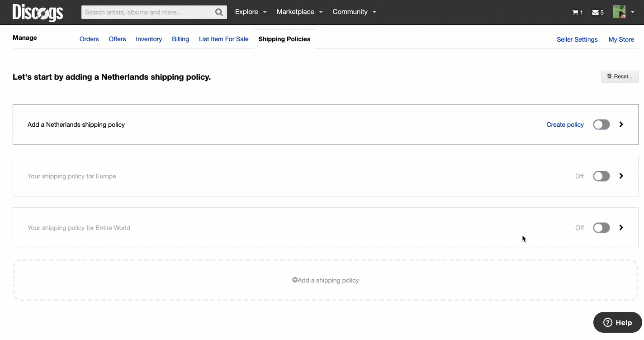Open the account menu arrow beside avatar

633,12
